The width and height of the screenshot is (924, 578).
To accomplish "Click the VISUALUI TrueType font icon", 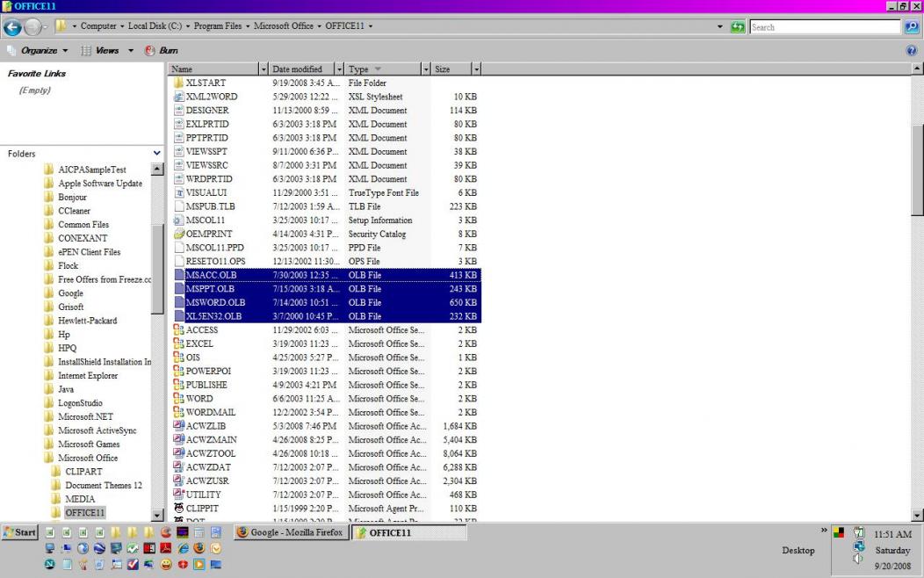I will pyautogui.click(x=178, y=192).
